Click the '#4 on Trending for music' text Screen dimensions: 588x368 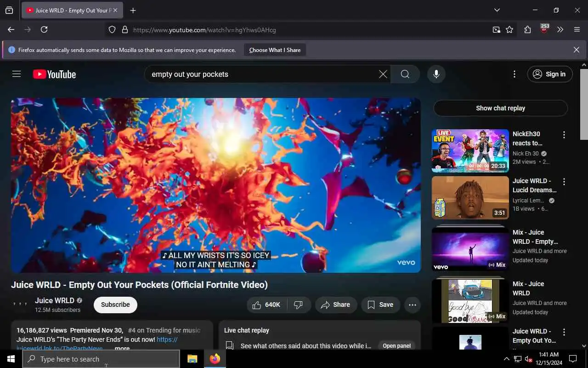[x=164, y=330]
